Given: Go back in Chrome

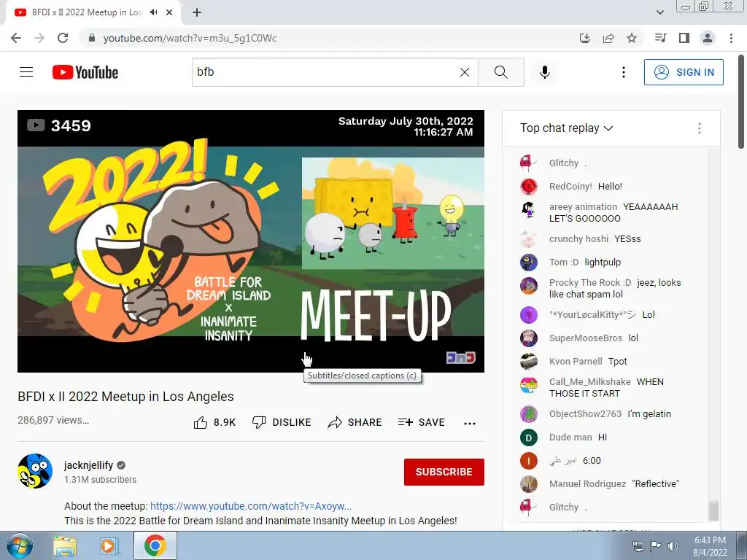Looking at the screenshot, I should (x=16, y=38).
